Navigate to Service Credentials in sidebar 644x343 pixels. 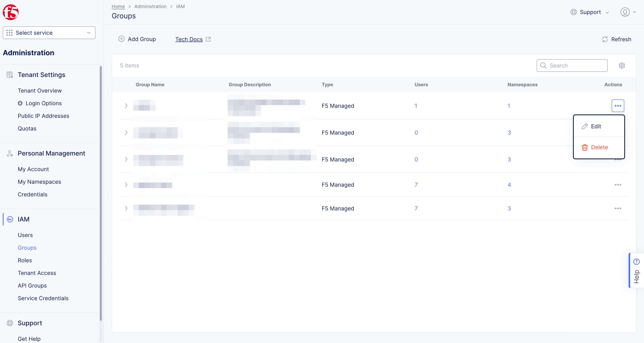tap(43, 298)
